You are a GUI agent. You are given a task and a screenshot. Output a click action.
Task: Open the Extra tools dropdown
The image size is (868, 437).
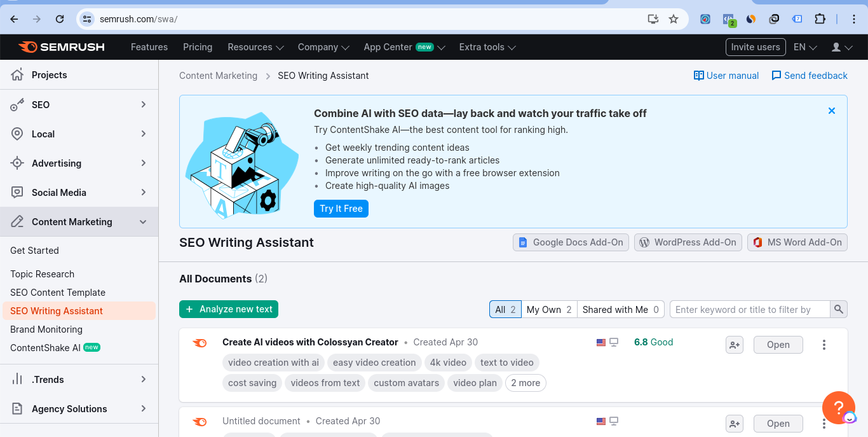(487, 47)
